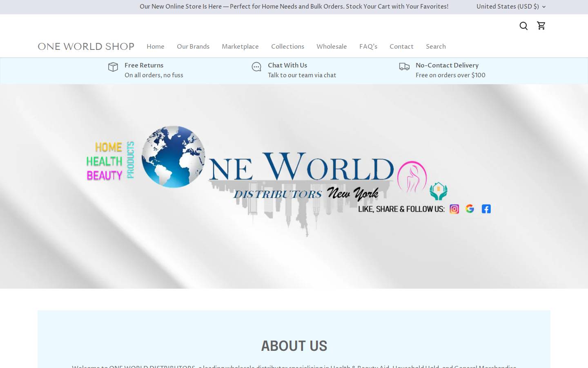588x368 pixels.
Task: Click 'Free on orders over $100' text
Action: pos(450,75)
